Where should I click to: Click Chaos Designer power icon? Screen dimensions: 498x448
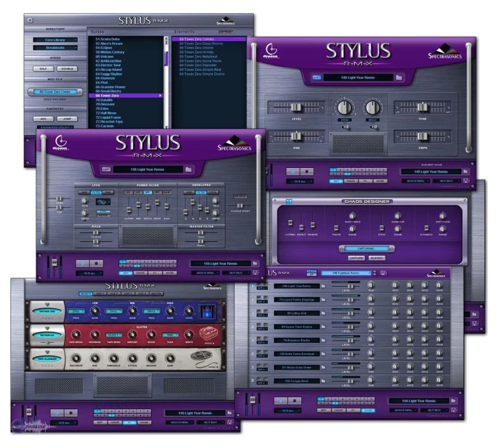click(289, 202)
